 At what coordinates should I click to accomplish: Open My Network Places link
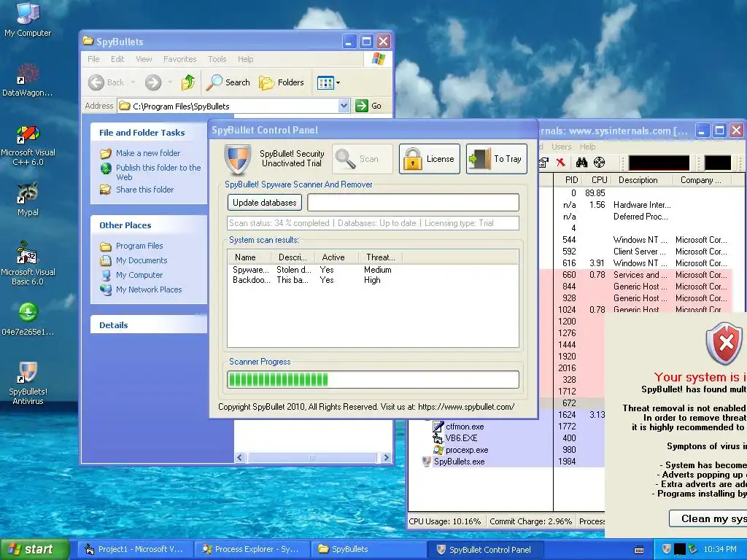149,289
